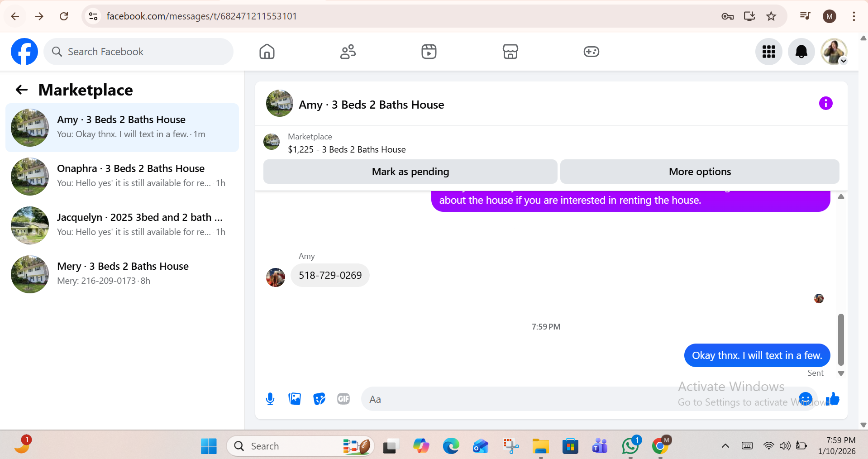Click the message input field
The image size is (868, 459).
579,399
